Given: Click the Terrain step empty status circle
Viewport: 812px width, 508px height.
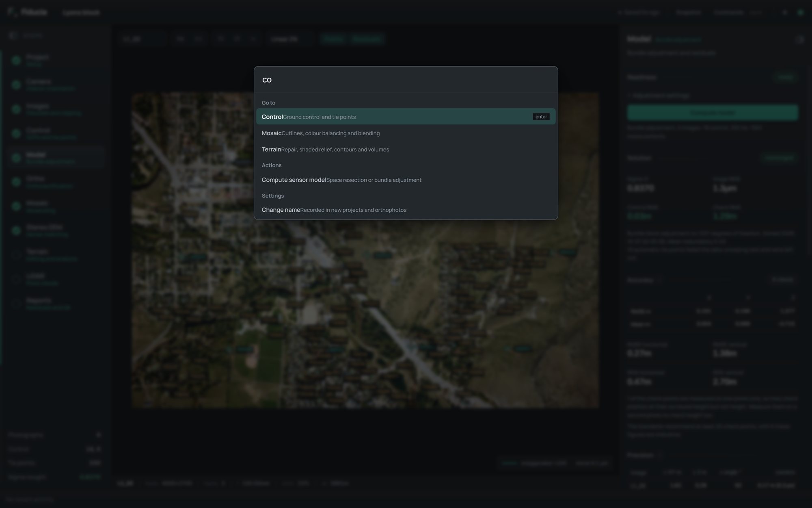Looking at the screenshot, I should point(16,255).
